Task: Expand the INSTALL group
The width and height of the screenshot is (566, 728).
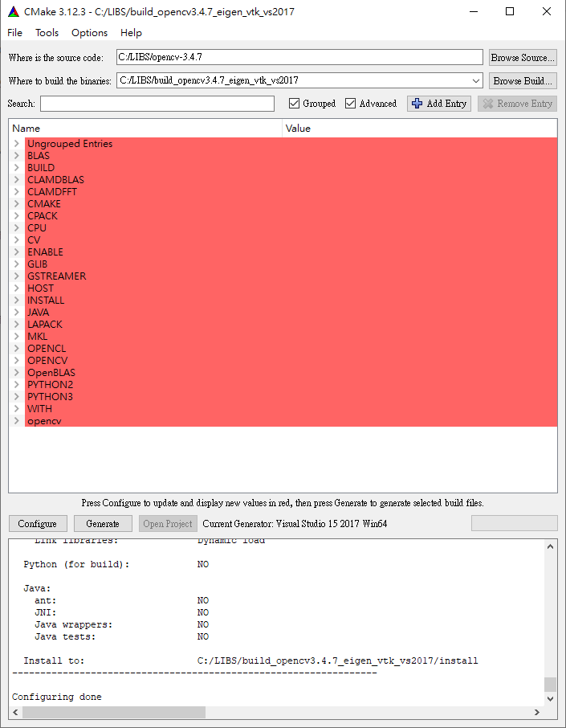Action: (x=16, y=301)
